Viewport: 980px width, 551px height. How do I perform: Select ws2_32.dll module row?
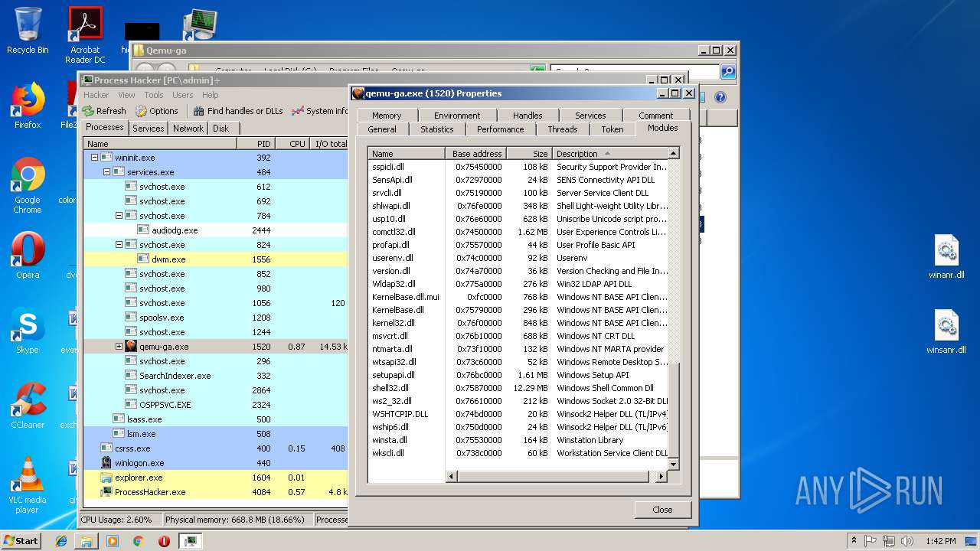pos(518,401)
